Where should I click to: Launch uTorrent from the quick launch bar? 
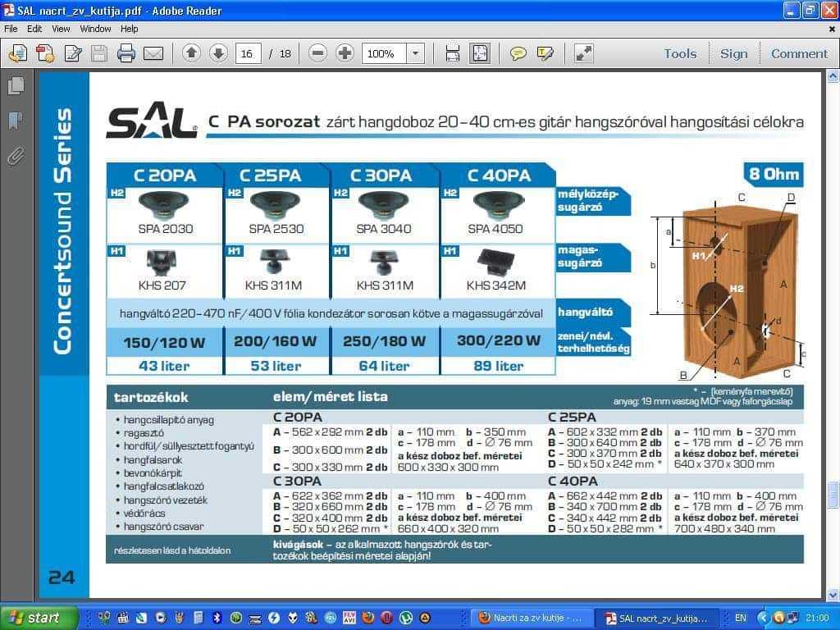pyautogui.click(x=405, y=618)
